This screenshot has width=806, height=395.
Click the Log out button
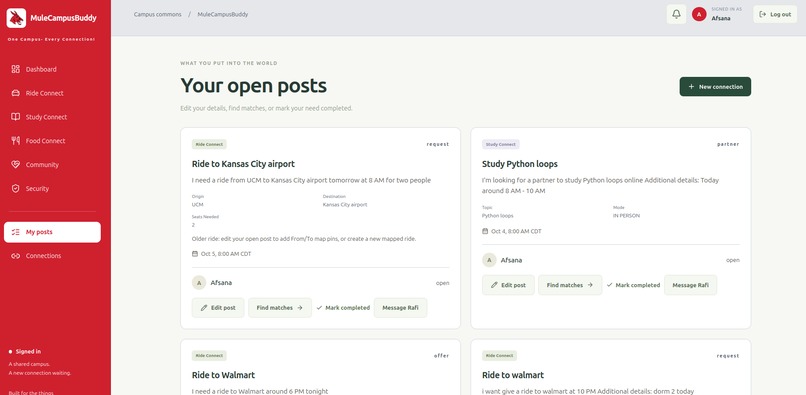coord(775,14)
